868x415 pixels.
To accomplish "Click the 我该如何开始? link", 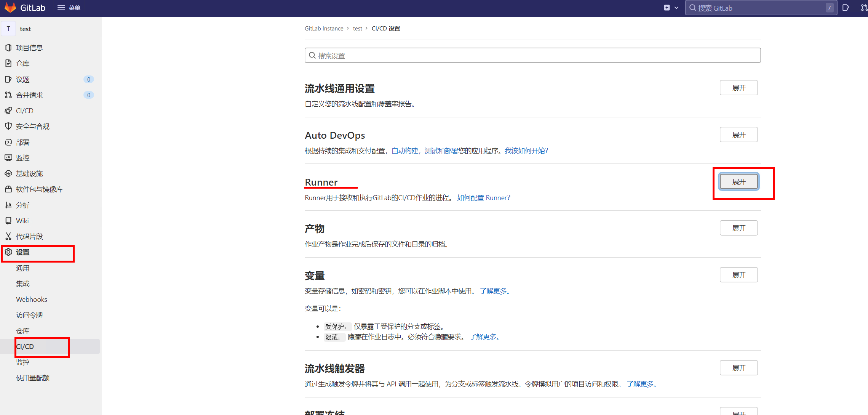I will point(526,151).
